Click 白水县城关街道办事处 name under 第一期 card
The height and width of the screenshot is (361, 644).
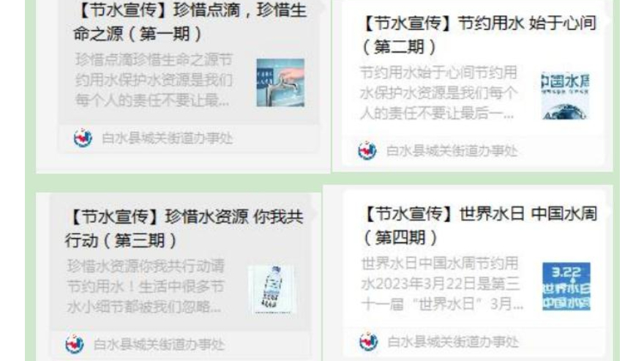pos(167,138)
